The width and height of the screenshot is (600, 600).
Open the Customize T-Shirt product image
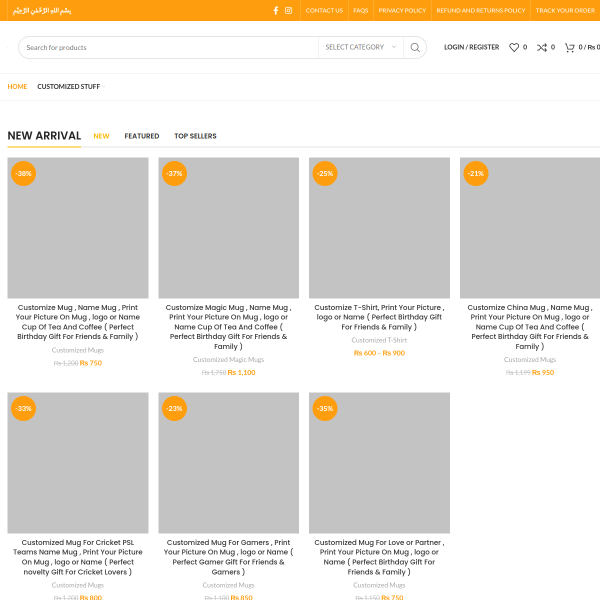(379, 228)
